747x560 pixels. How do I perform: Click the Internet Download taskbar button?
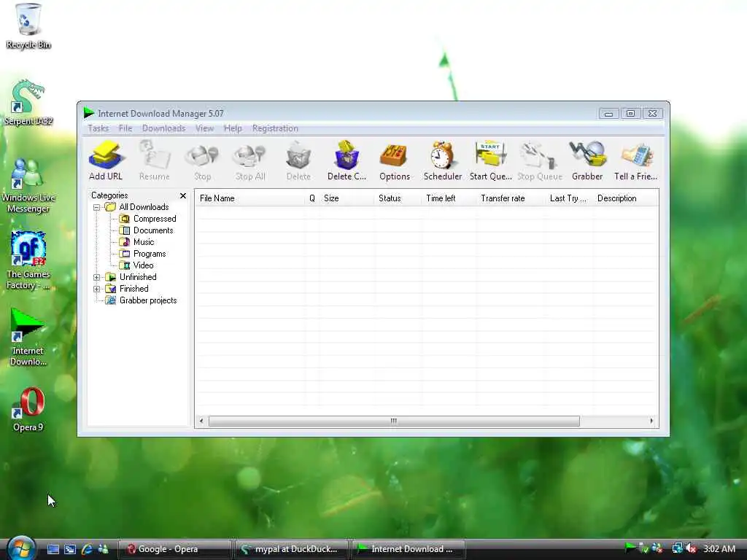click(x=409, y=549)
